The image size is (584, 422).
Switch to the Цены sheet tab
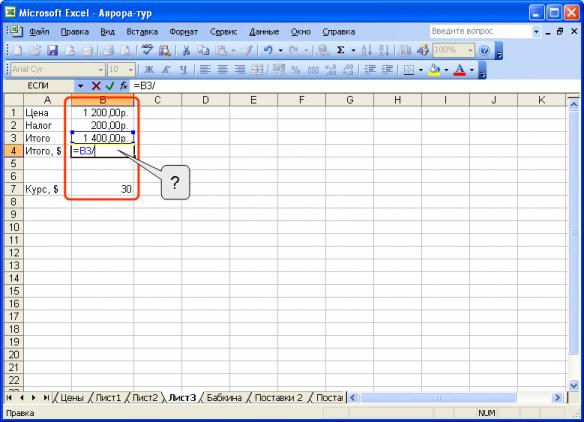(72, 398)
